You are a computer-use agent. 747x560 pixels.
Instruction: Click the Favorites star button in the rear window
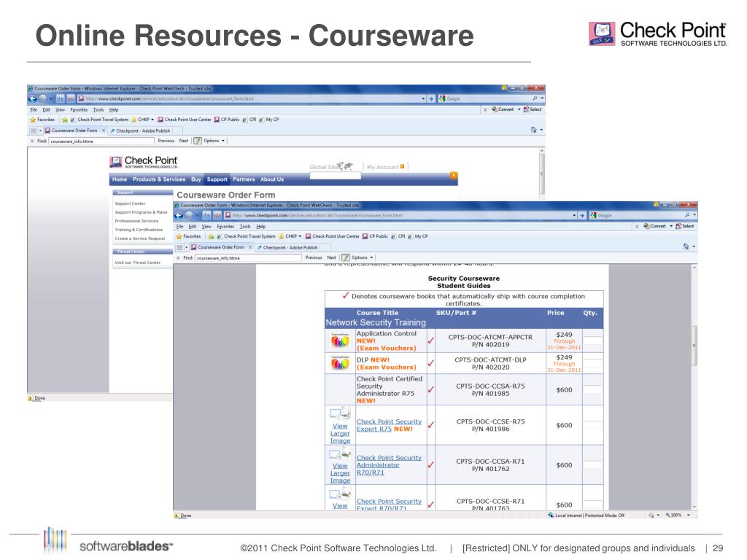click(42, 120)
